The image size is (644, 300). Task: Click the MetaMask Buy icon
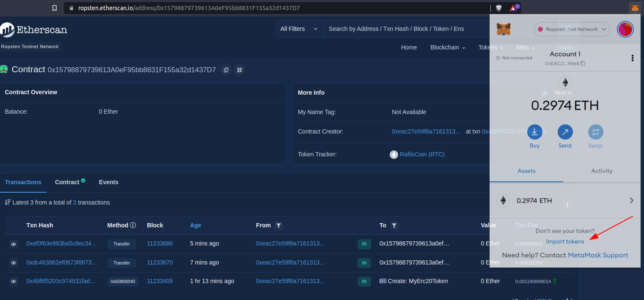(534, 132)
